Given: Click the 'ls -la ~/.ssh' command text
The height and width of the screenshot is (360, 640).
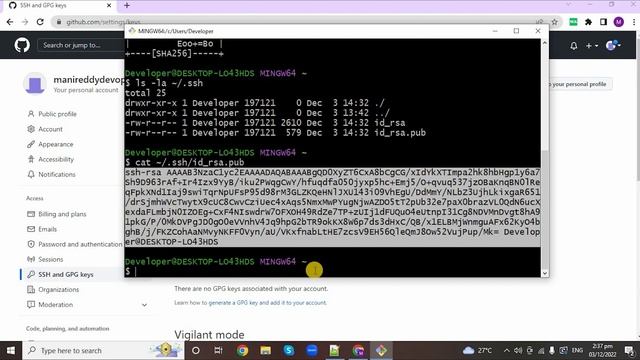Looking at the screenshot, I should [169, 83].
